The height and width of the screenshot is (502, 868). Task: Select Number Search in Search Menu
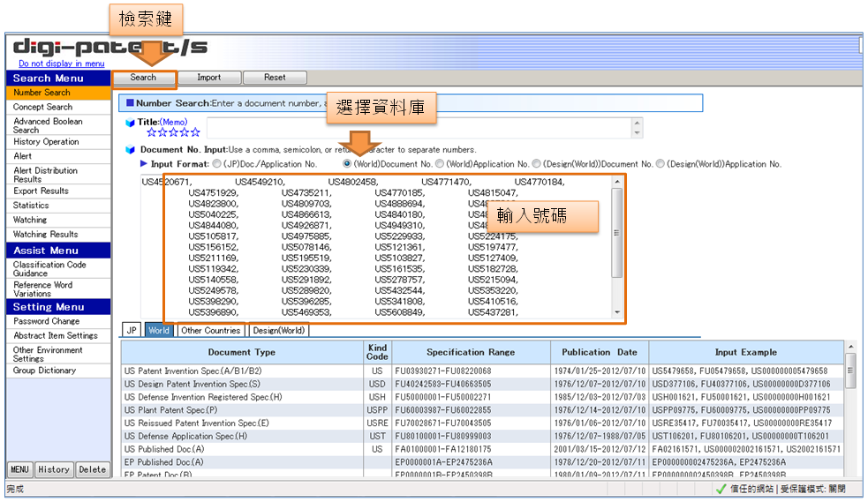(58, 93)
